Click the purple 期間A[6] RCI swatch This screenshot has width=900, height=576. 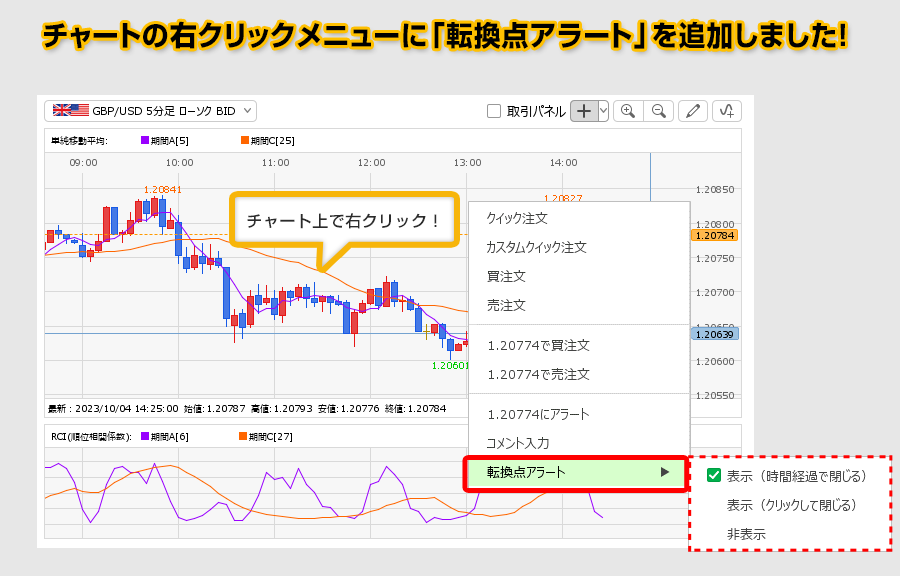tap(145, 436)
